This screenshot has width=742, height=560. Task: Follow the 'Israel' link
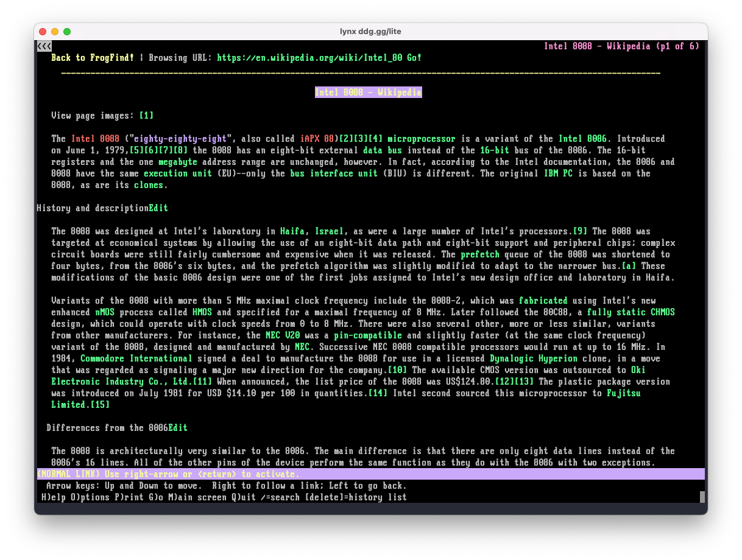pyautogui.click(x=329, y=231)
